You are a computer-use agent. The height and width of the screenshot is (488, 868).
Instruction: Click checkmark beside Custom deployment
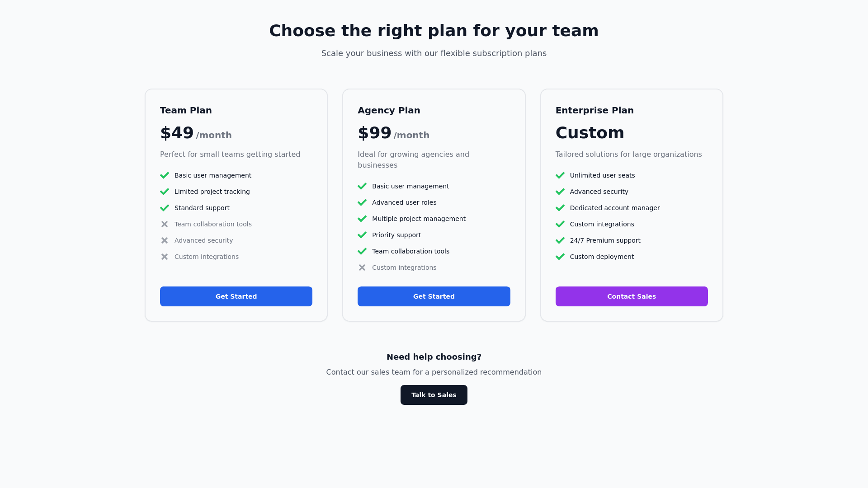pyautogui.click(x=560, y=257)
